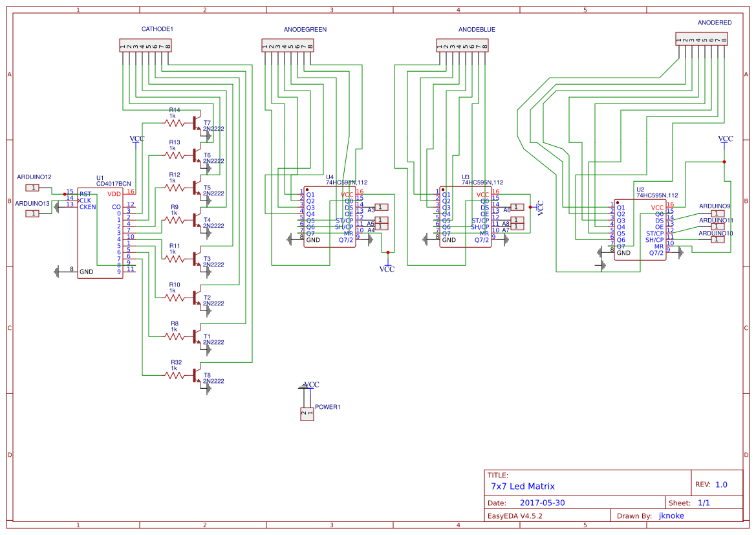This screenshot has width=756, height=535.
Task: Click the Sheet value '1/1'
Action: click(x=704, y=503)
